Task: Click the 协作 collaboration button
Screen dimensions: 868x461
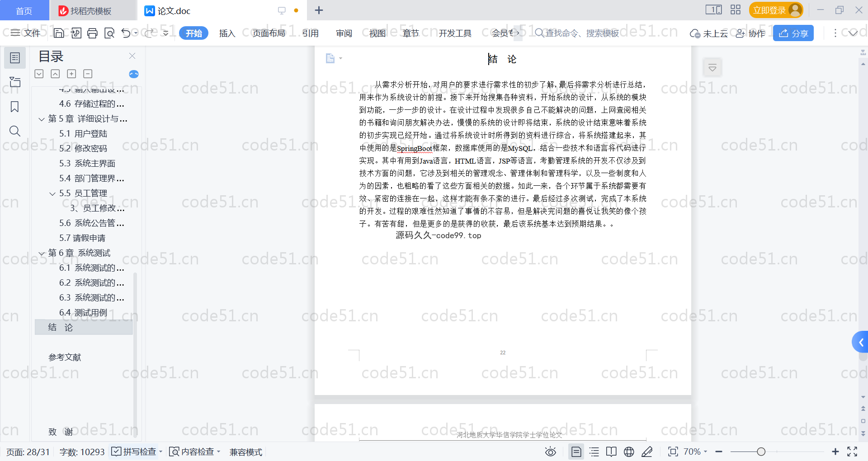Action: click(x=750, y=33)
